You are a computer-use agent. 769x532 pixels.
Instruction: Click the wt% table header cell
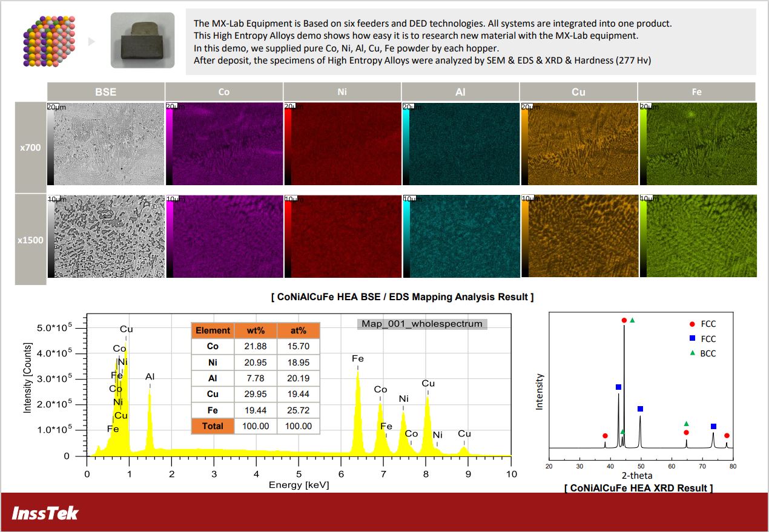tap(256, 330)
